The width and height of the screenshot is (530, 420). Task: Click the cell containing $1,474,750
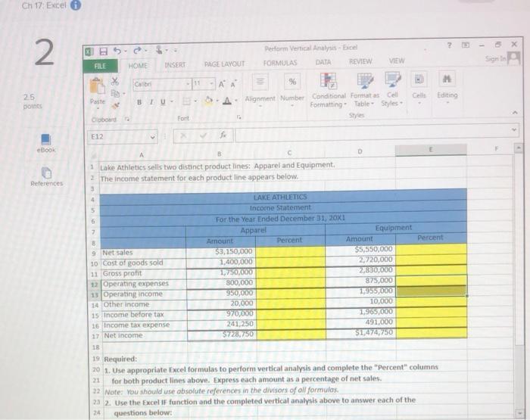pos(361,333)
